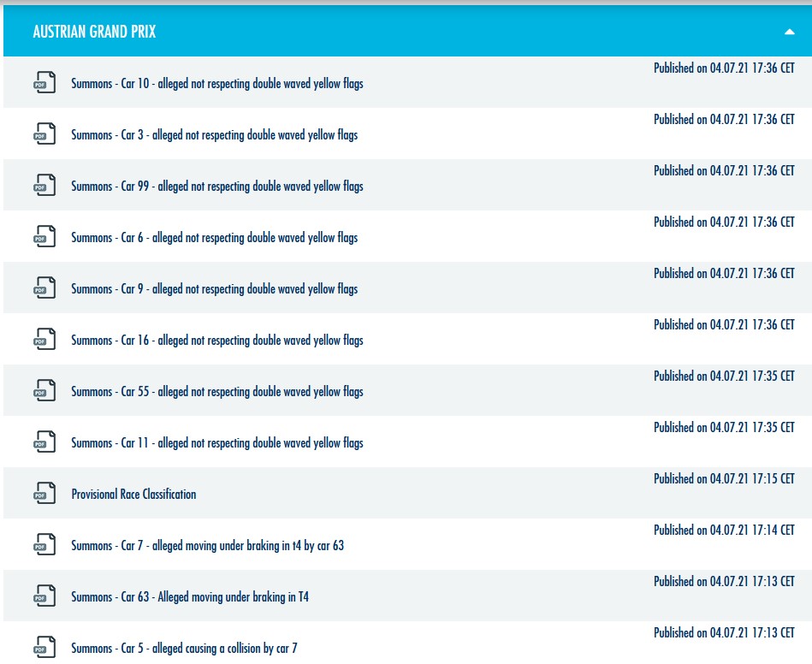The image size is (812, 664).
Task: Open PDF icon for Car 7 moving under braking
Action: coord(44,544)
